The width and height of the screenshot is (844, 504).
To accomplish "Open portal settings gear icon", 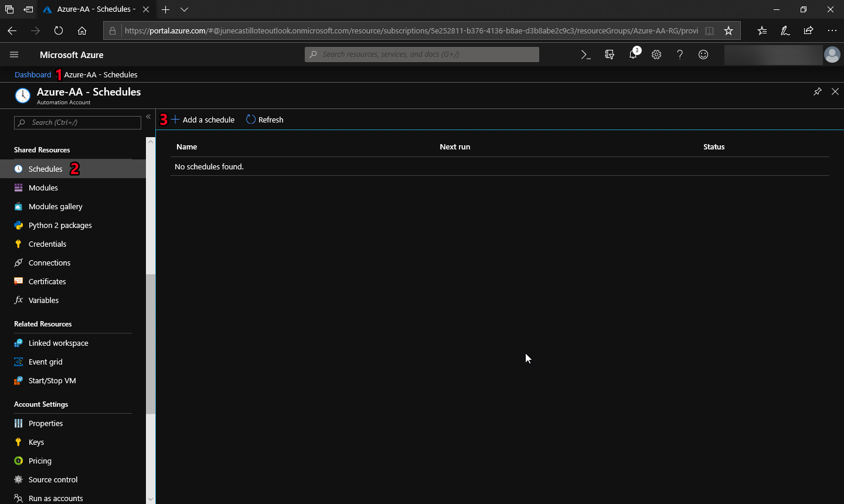I will [x=656, y=55].
